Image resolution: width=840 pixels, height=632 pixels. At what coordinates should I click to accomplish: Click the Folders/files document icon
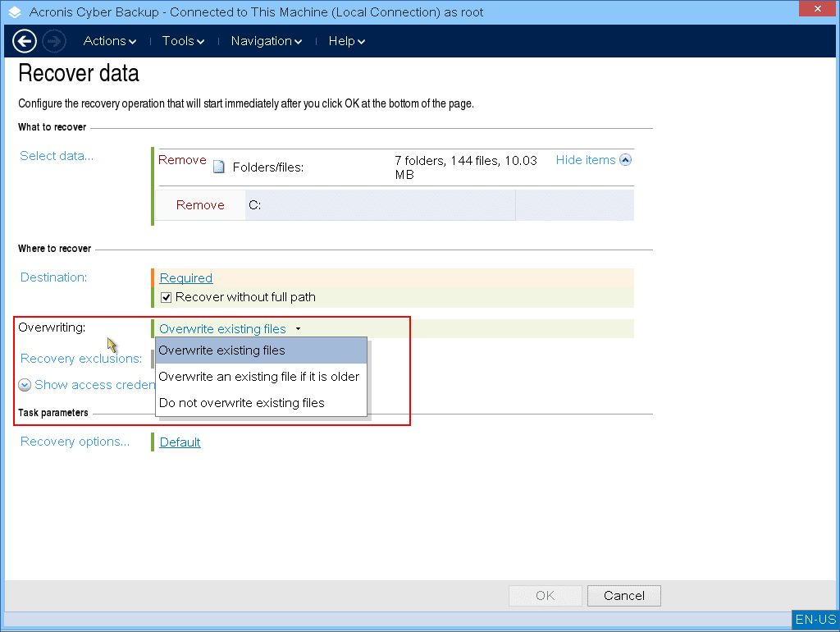tap(219, 167)
